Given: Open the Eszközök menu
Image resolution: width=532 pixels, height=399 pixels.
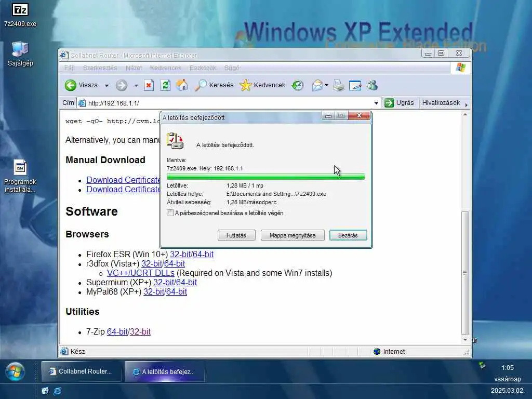Looking at the screenshot, I should [203, 68].
